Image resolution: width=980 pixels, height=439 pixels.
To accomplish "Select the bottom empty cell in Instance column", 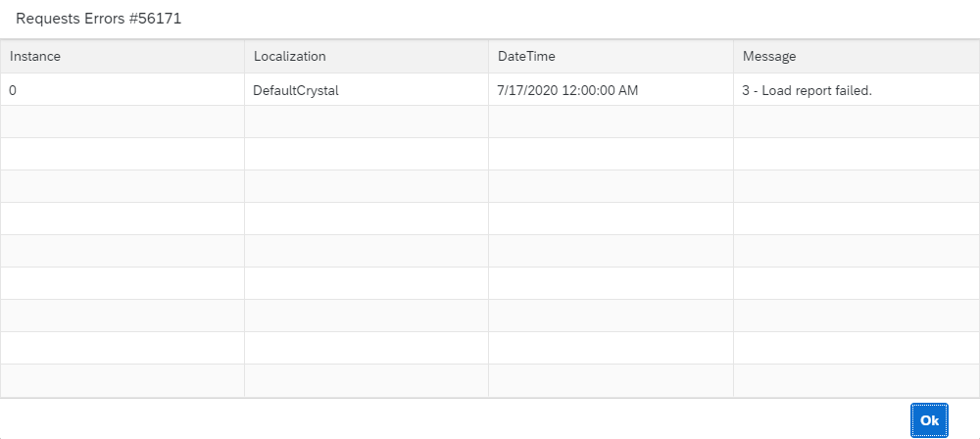I will [x=122, y=381].
